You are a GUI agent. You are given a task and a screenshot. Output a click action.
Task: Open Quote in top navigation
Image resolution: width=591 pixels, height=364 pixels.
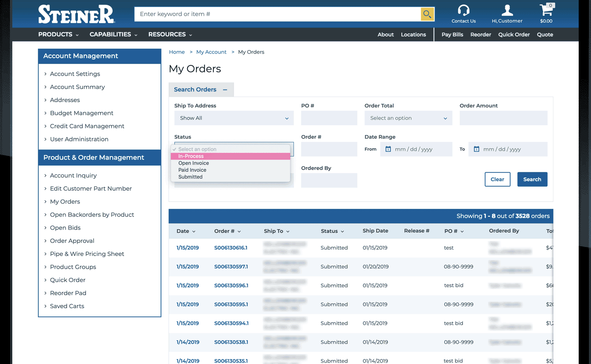point(545,35)
